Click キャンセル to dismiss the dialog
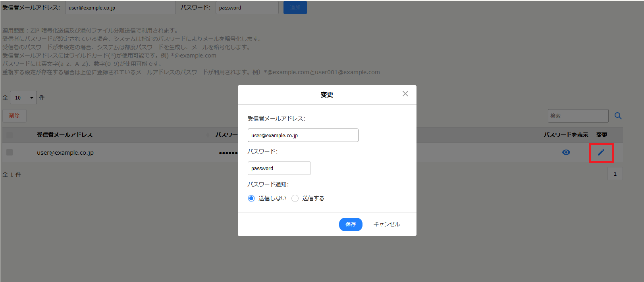 tap(387, 224)
